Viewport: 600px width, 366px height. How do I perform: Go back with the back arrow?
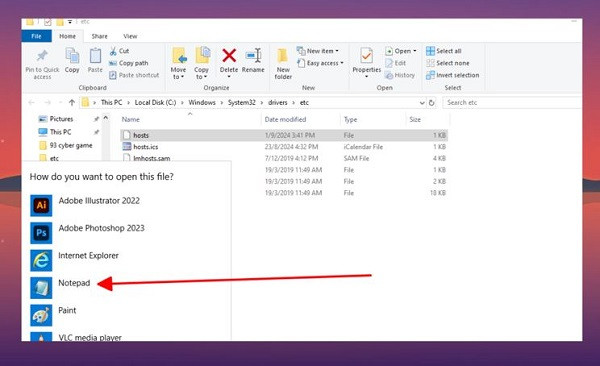click(32, 103)
